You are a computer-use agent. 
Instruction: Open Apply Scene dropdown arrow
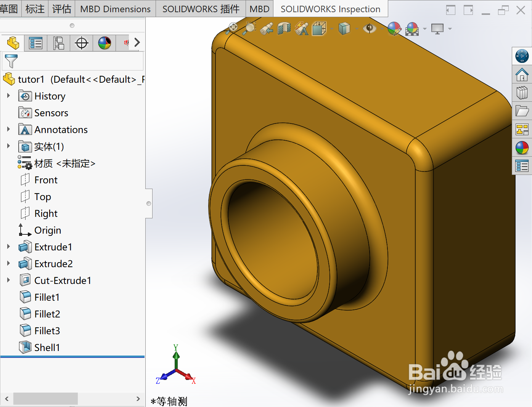(x=424, y=29)
